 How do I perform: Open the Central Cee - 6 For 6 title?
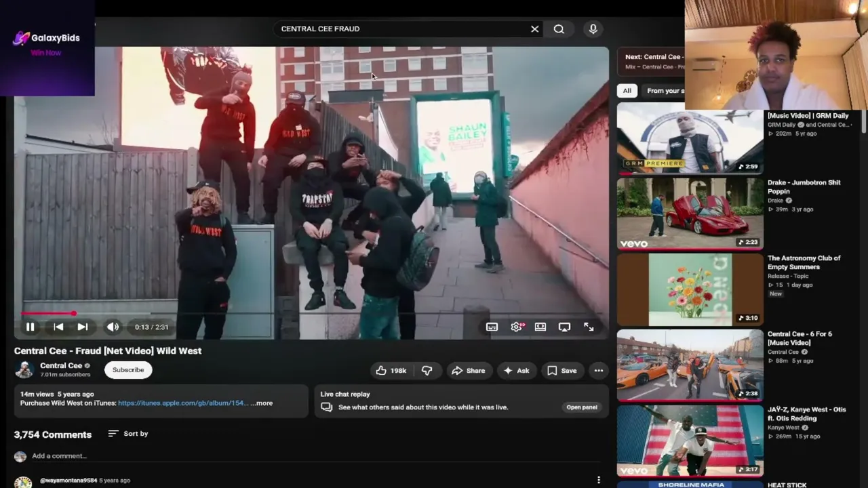[x=800, y=338]
